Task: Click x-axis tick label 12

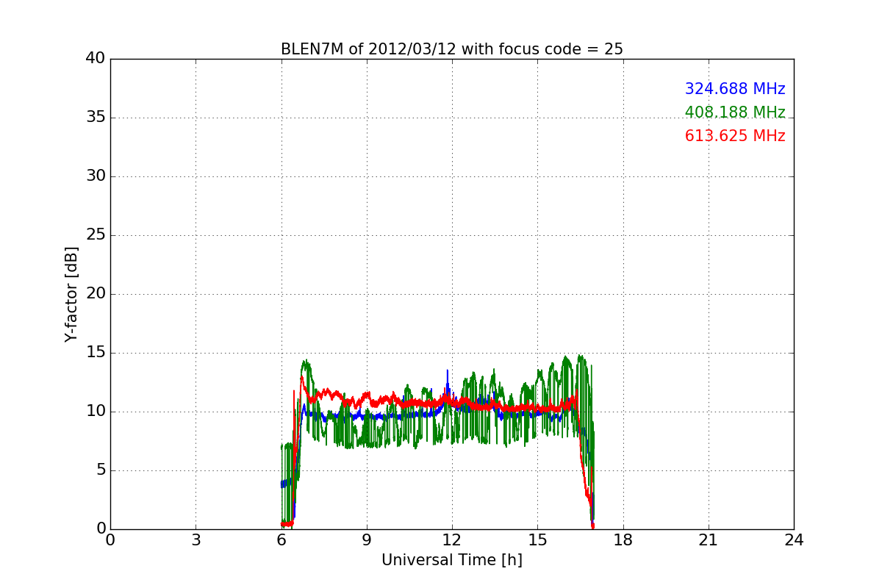Action: click(x=452, y=540)
